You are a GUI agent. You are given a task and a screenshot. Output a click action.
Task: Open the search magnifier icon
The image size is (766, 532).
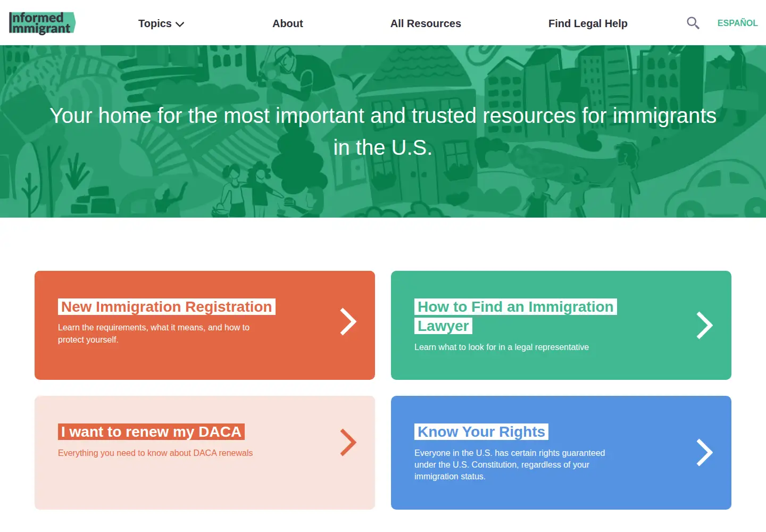pyautogui.click(x=693, y=23)
